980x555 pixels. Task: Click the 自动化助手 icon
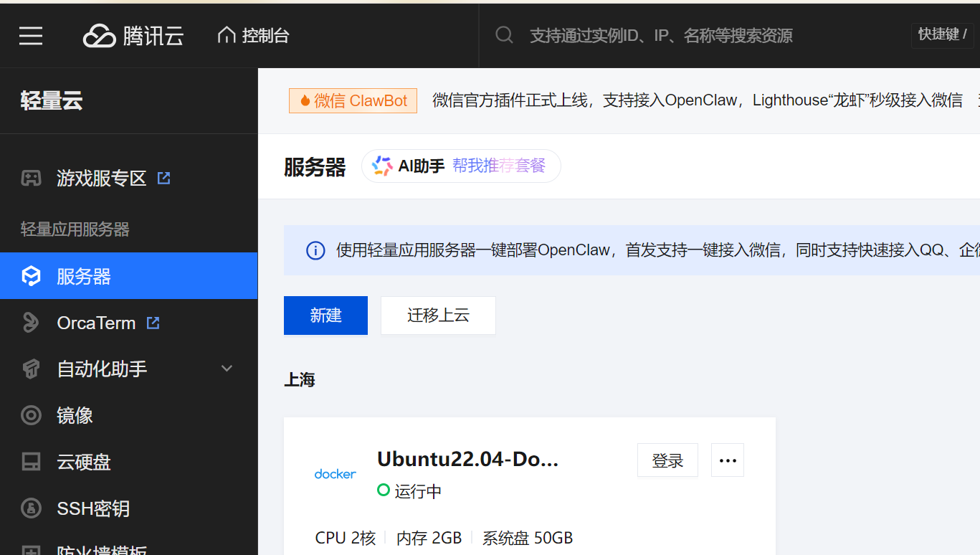tap(31, 369)
